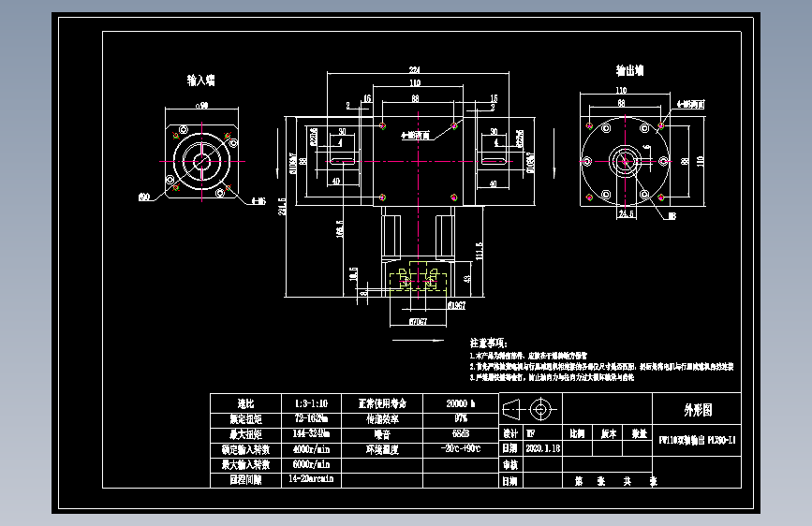The height and width of the screenshot is (526, 812).
Task: Click the M8 callout on output view
Action: [x=672, y=216]
